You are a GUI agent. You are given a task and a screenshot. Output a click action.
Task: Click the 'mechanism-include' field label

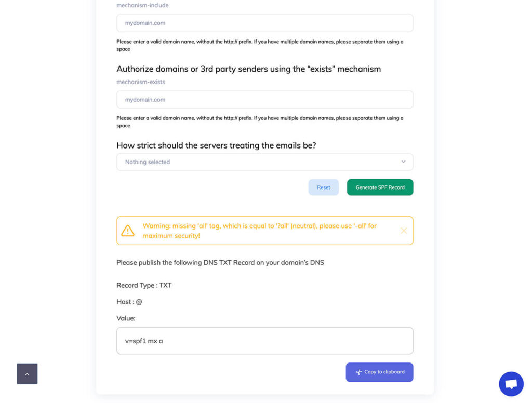142,5
